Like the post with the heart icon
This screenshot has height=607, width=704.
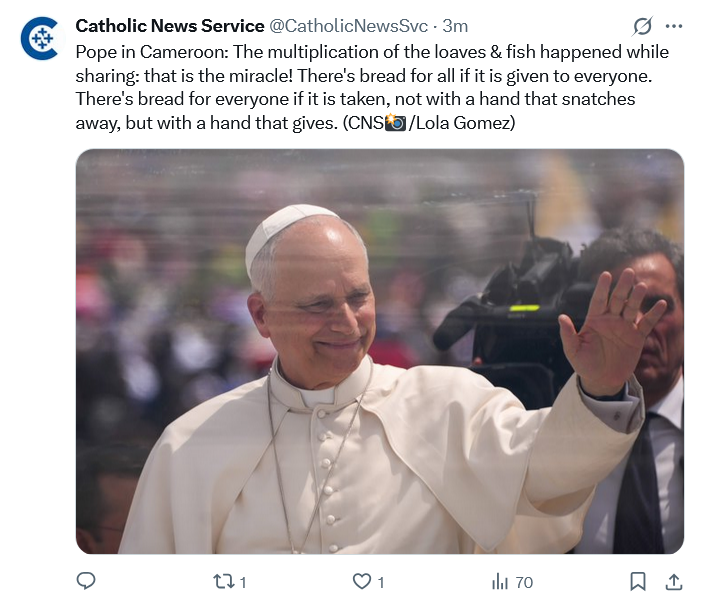tap(362, 581)
